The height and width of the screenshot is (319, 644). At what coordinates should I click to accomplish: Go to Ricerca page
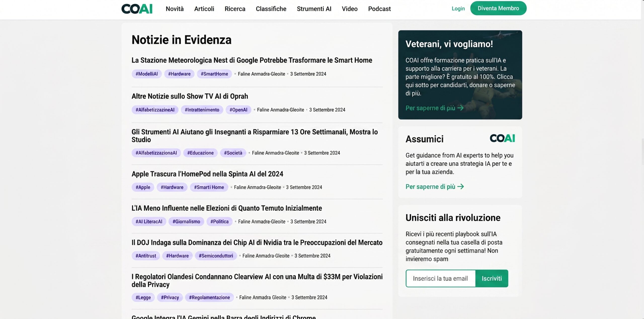click(235, 9)
